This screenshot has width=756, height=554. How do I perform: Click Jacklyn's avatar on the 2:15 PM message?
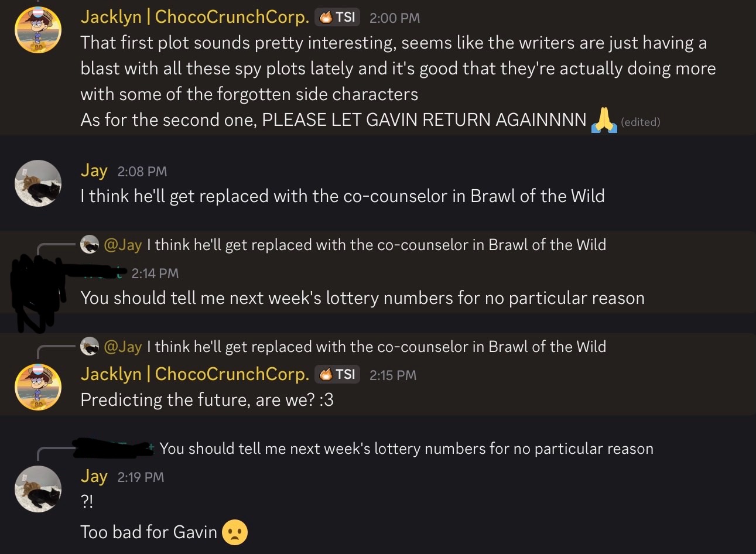click(38, 387)
